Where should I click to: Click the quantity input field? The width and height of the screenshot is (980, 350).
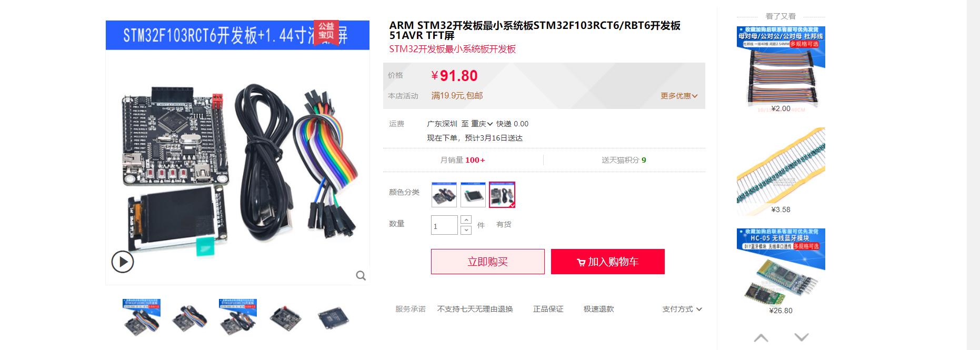(x=444, y=225)
